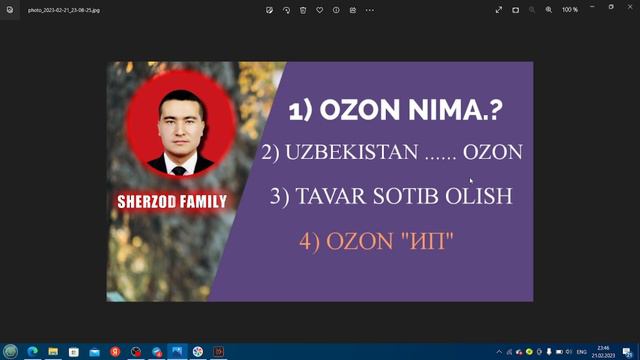
Task: Mark the photo as favorite with the heart
Action: coord(320,10)
